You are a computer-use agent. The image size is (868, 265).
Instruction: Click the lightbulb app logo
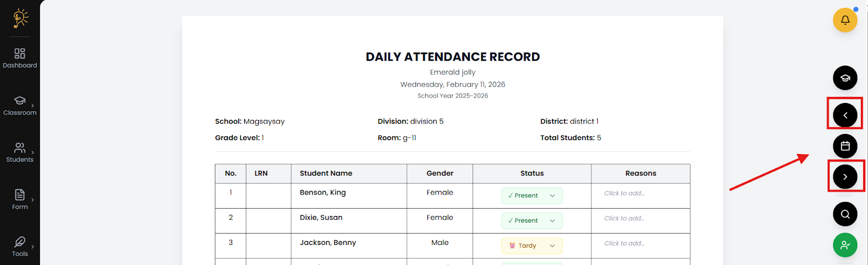[x=20, y=18]
